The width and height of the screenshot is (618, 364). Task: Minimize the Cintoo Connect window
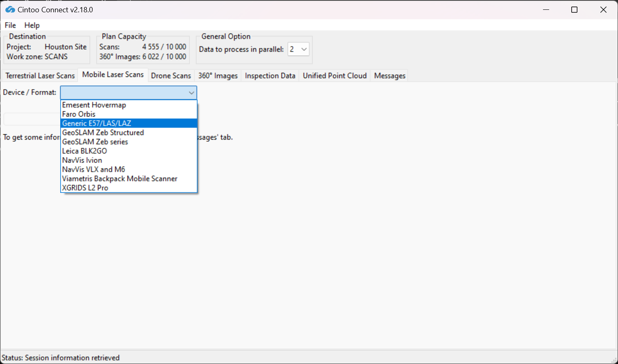coord(546,10)
